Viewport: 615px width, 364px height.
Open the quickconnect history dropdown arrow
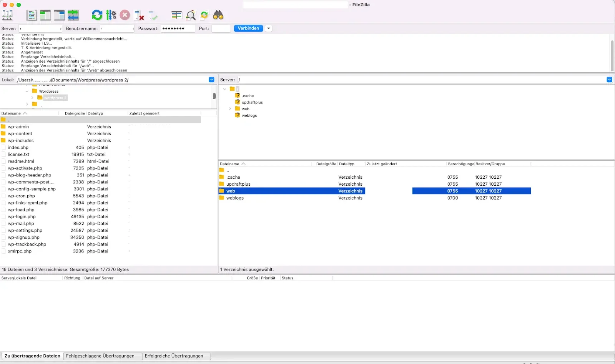[269, 28]
